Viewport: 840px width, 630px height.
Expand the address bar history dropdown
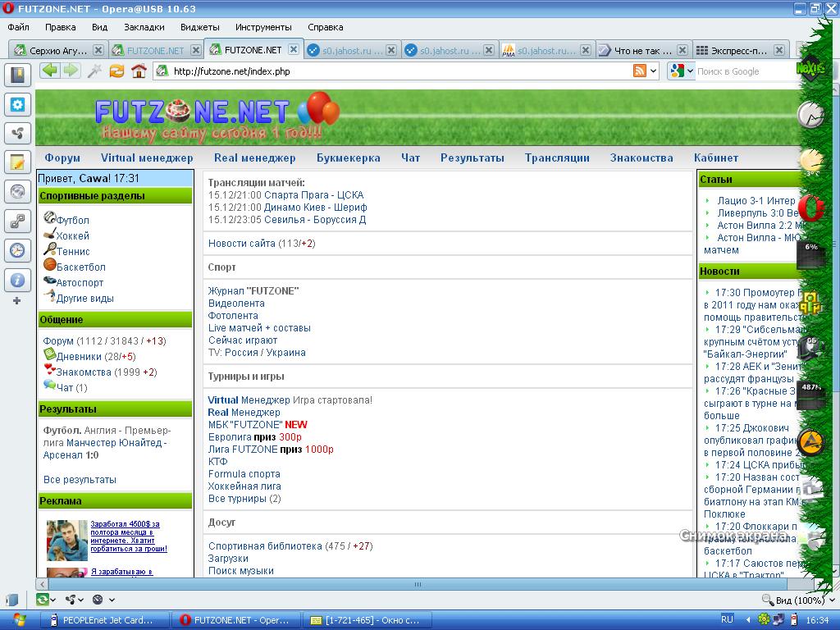pyautogui.click(x=654, y=71)
